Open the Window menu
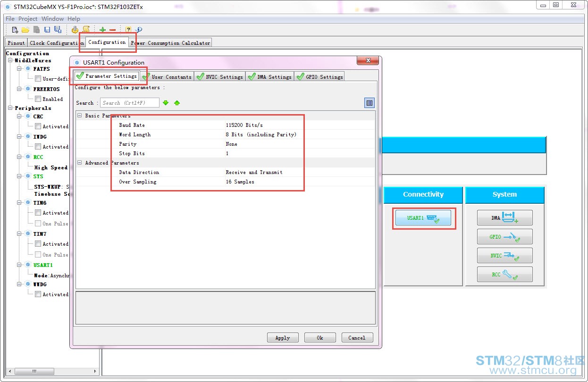 coord(52,19)
